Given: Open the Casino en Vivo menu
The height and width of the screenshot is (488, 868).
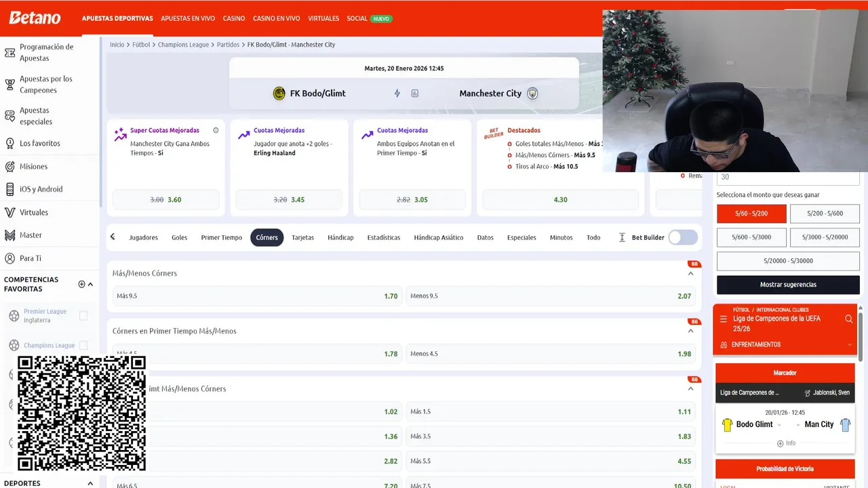Looking at the screenshot, I should (x=276, y=18).
